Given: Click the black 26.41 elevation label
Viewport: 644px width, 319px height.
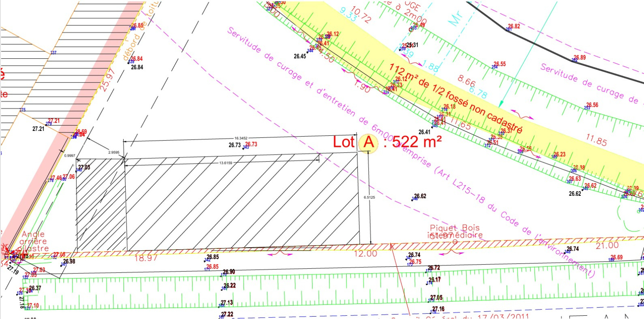Looking at the screenshot, I should click(x=424, y=132).
